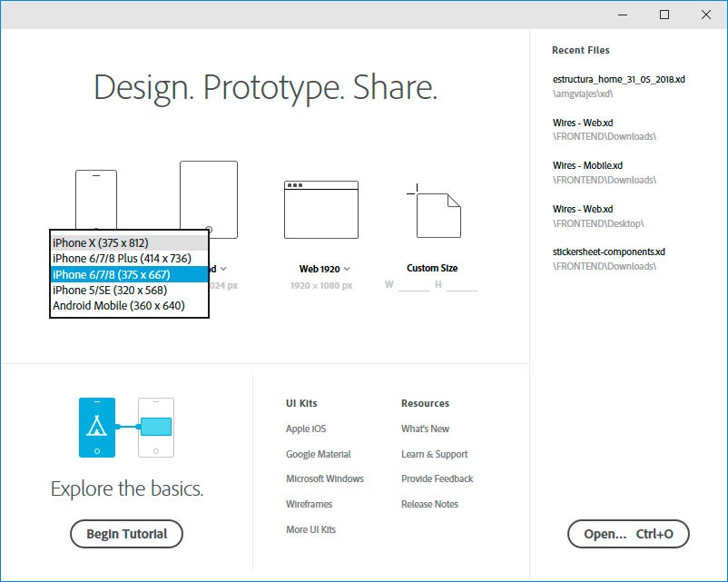728x582 pixels.
Task: Click the custom height H input field
Action: point(462,285)
